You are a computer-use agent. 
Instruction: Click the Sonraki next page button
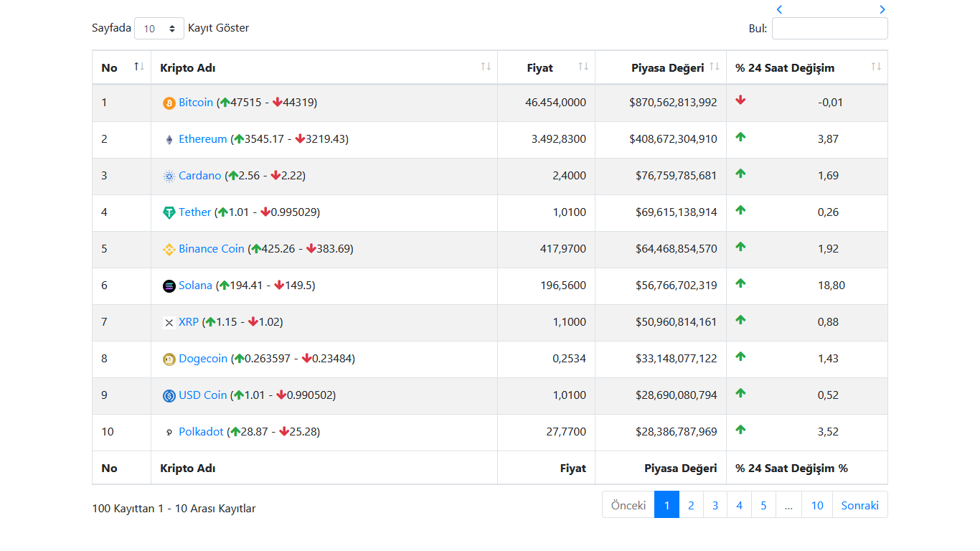click(860, 505)
